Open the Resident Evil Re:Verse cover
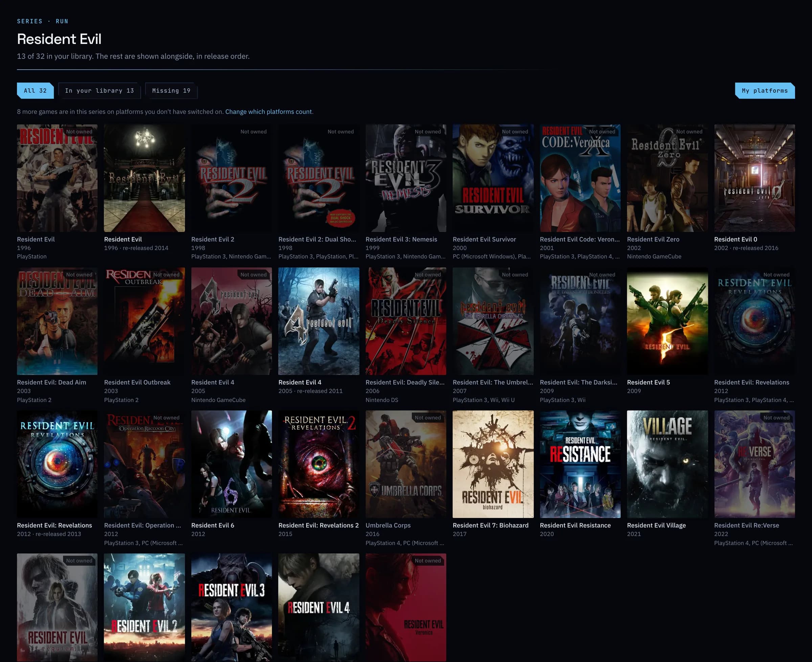This screenshot has height=662, width=812. [755, 464]
